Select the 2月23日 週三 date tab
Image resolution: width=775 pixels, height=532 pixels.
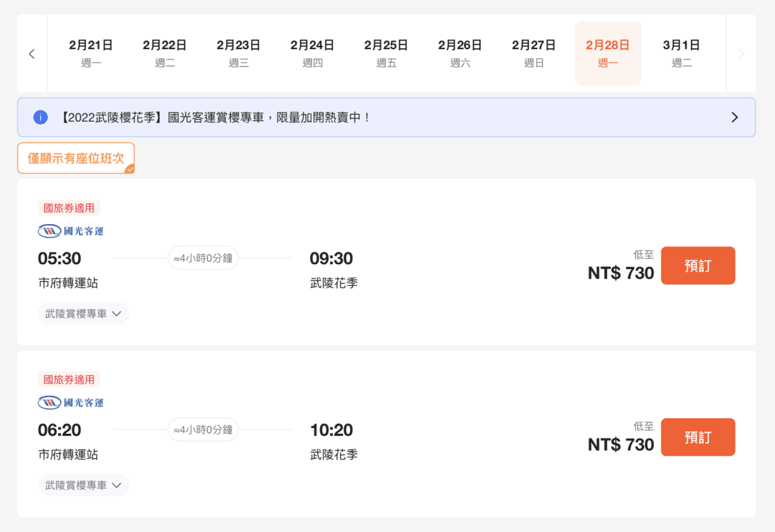coord(238,54)
